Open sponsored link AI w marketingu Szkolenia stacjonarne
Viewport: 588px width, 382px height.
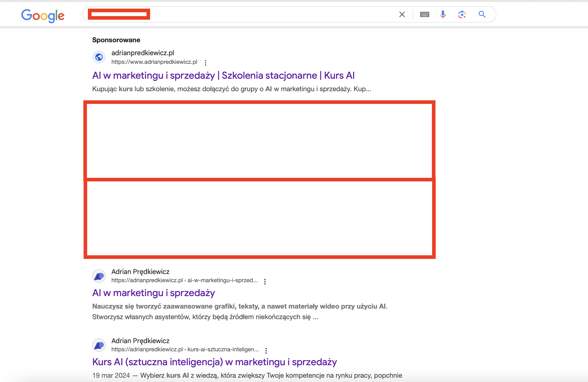[x=223, y=76]
